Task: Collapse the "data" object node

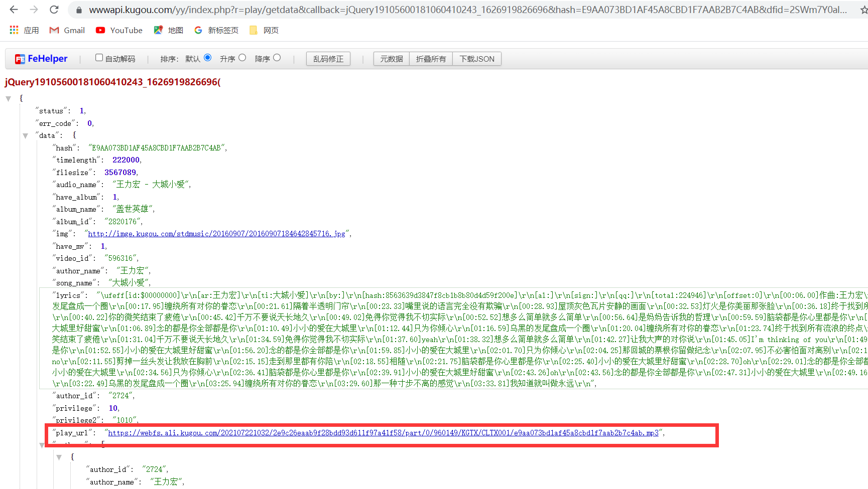Action: (x=25, y=136)
